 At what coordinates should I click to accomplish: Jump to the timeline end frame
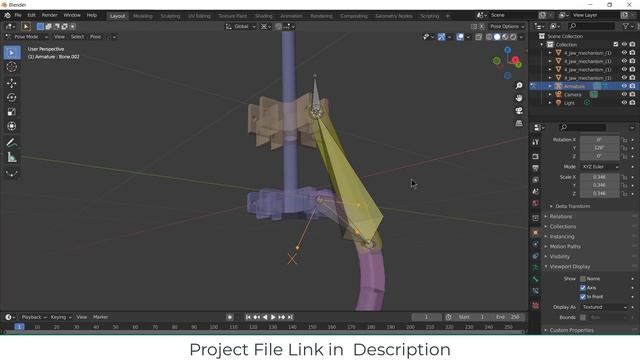click(x=290, y=317)
